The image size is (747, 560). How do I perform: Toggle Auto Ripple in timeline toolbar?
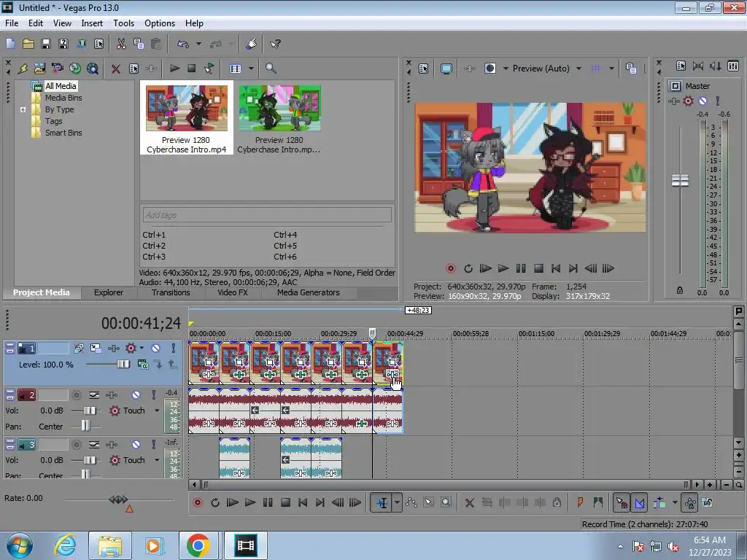[659, 502]
